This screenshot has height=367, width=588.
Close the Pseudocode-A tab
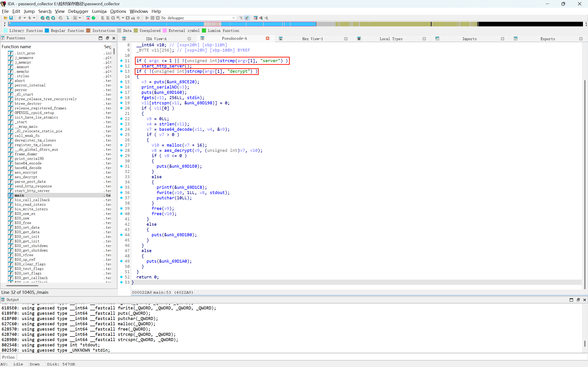tap(268, 38)
